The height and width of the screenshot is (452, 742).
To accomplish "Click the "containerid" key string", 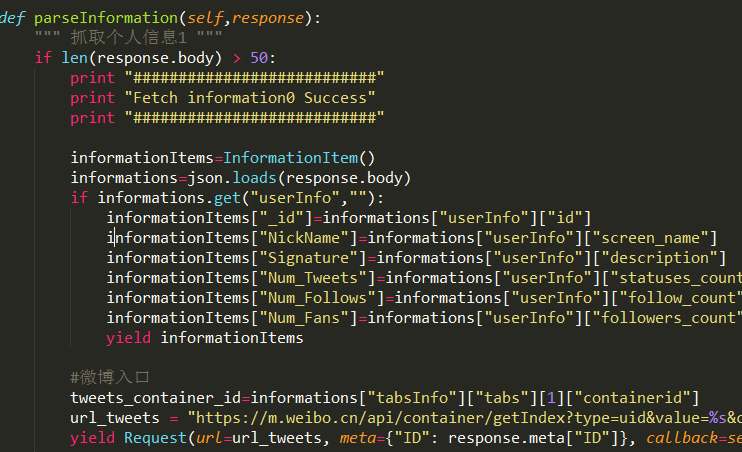I will tap(632, 398).
